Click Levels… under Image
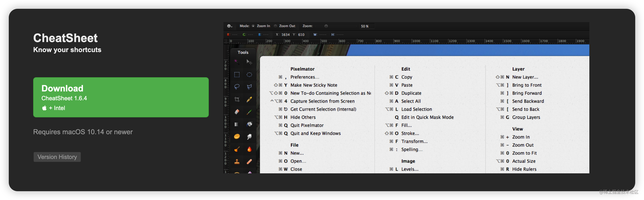The width and height of the screenshot is (644, 200). pos(410,169)
